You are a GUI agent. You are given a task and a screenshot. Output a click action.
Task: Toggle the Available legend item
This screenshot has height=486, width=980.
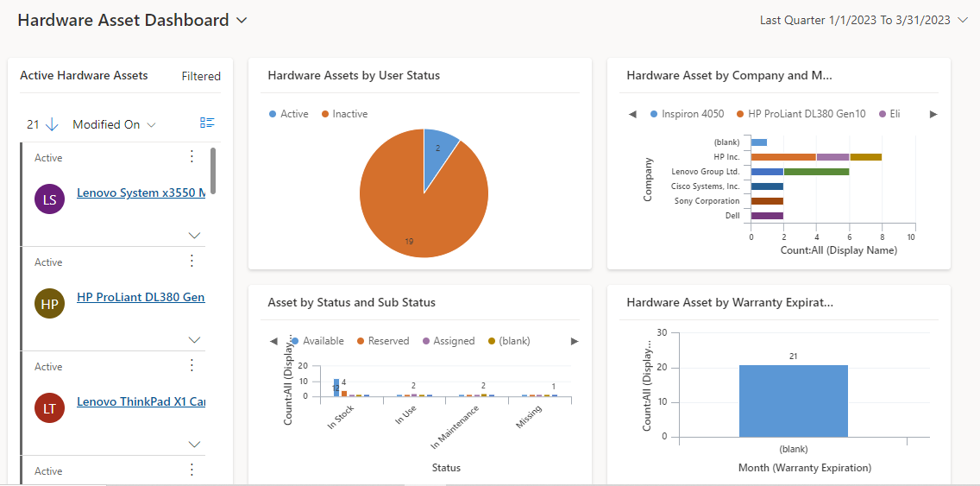(317, 341)
